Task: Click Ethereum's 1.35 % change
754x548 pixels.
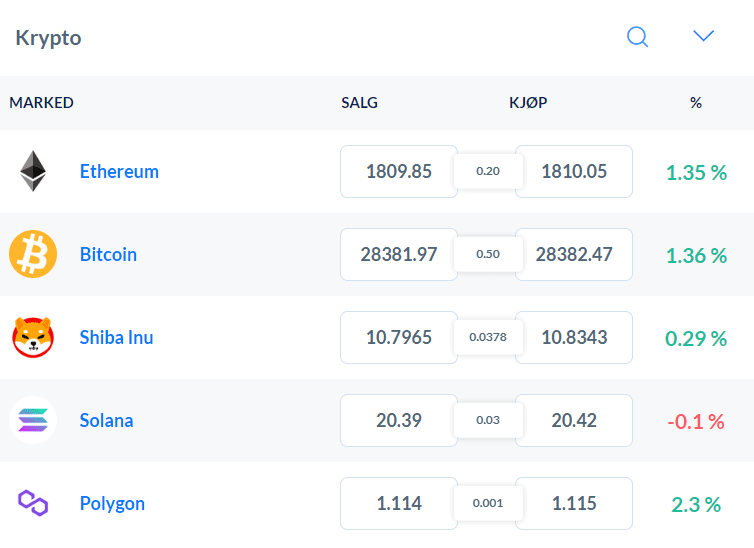Action: coord(696,173)
